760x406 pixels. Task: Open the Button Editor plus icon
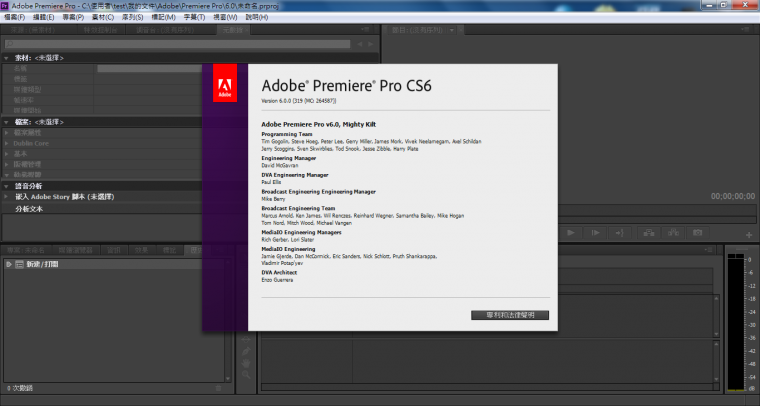[x=749, y=234]
